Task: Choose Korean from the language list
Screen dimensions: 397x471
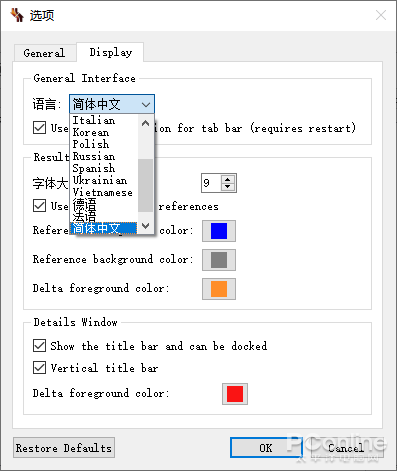Action: 91,132
